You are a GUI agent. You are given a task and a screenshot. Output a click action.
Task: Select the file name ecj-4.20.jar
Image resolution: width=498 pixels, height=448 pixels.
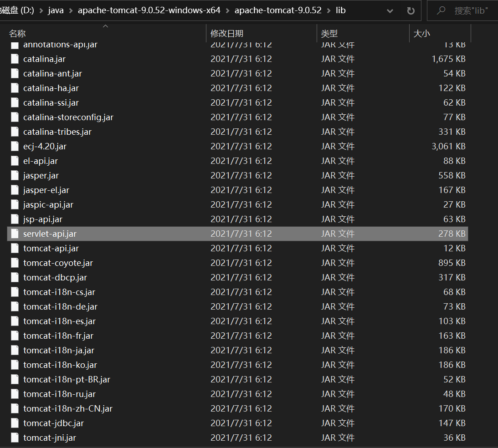[45, 147]
